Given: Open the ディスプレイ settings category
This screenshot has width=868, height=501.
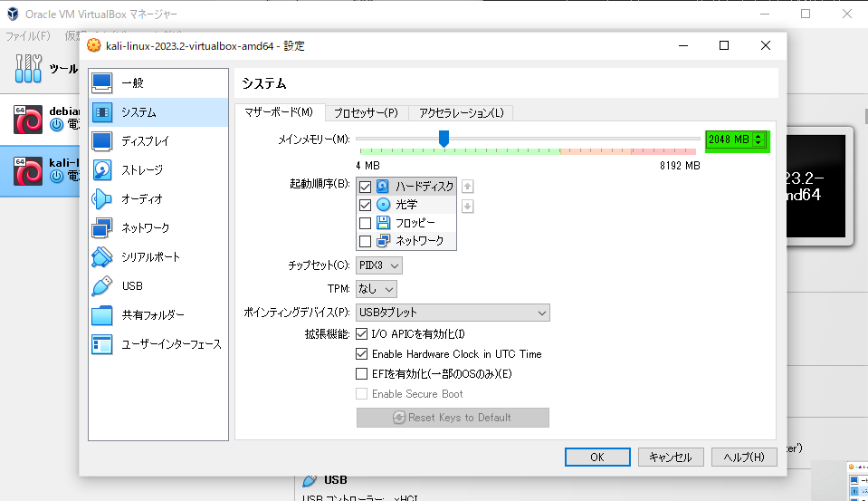Looking at the screenshot, I should pyautogui.click(x=158, y=141).
